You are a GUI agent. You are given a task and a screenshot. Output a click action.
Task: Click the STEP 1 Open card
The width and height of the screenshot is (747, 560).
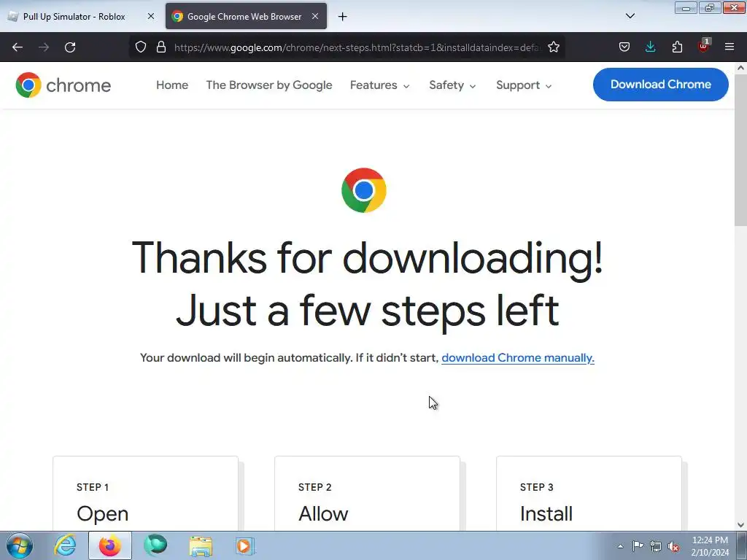pyautogui.click(x=145, y=494)
